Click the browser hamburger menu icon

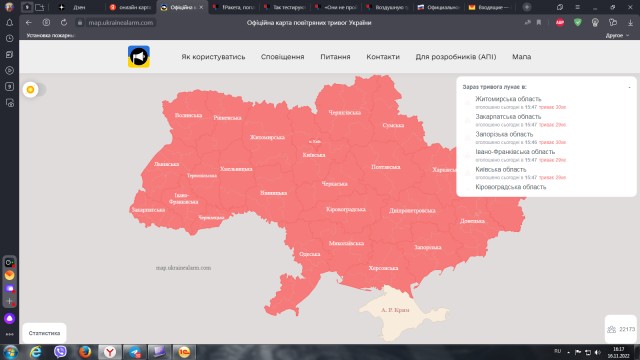point(578,7)
